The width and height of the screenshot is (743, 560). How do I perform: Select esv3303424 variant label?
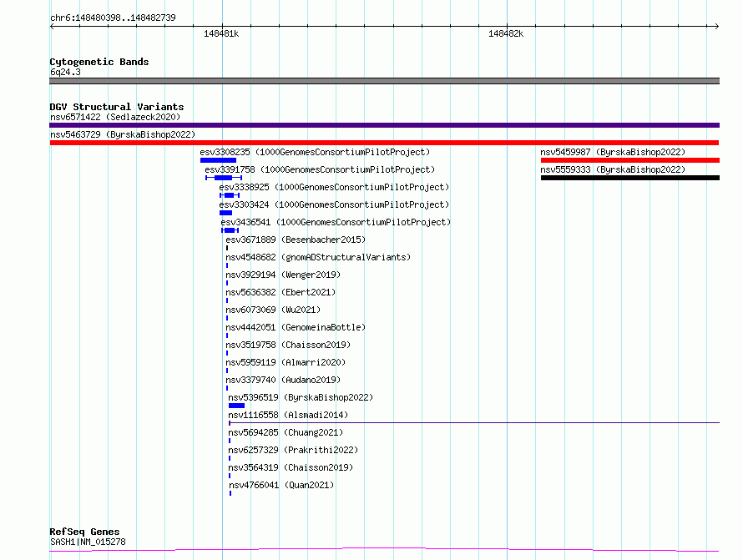334,204
